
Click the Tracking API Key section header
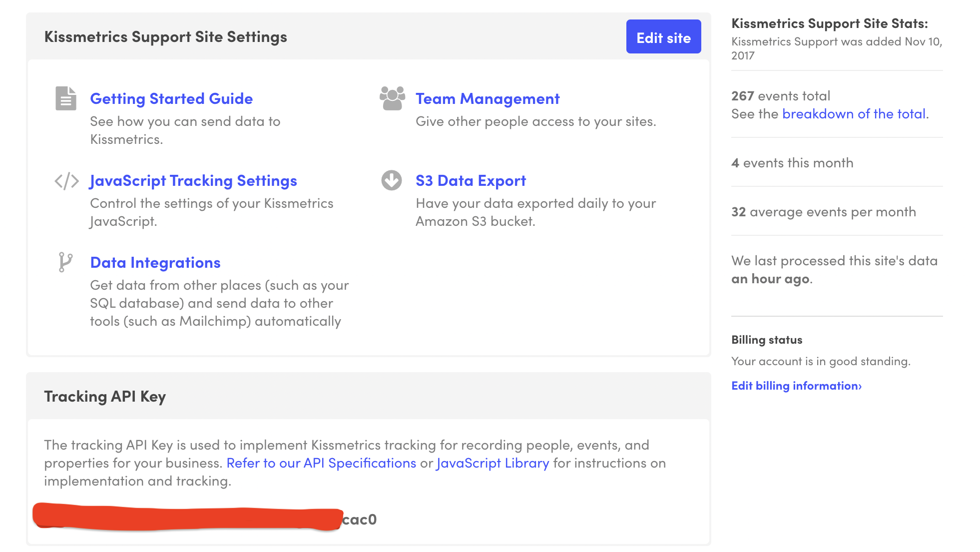tap(105, 397)
